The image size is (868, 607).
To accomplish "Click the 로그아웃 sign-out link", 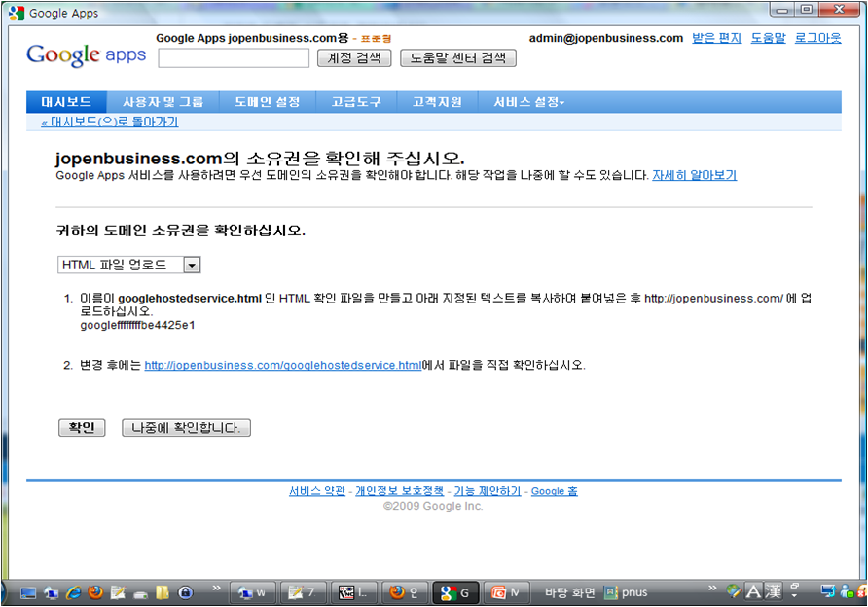I will pos(818,38).
